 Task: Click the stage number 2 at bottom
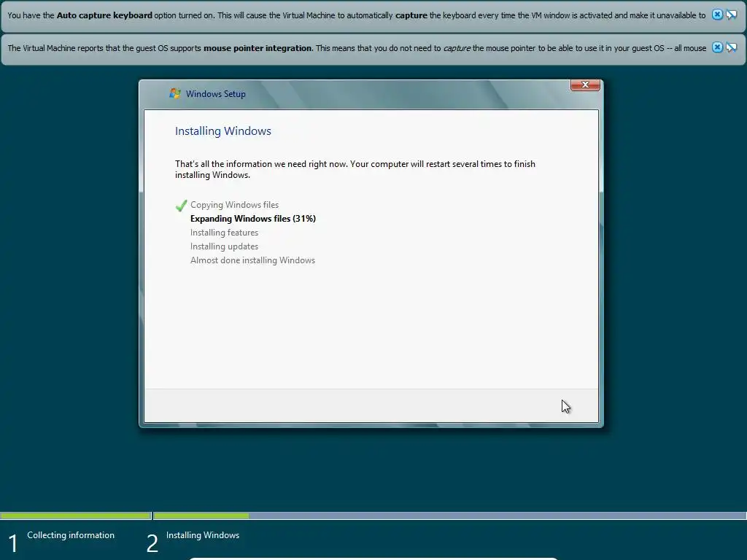click(x=152, y=544)
